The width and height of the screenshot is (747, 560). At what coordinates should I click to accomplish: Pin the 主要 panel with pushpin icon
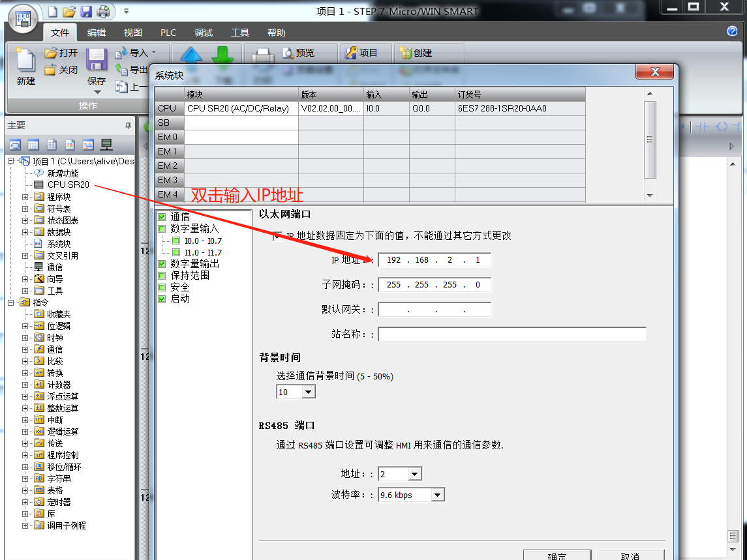click(x=128, y=126)
